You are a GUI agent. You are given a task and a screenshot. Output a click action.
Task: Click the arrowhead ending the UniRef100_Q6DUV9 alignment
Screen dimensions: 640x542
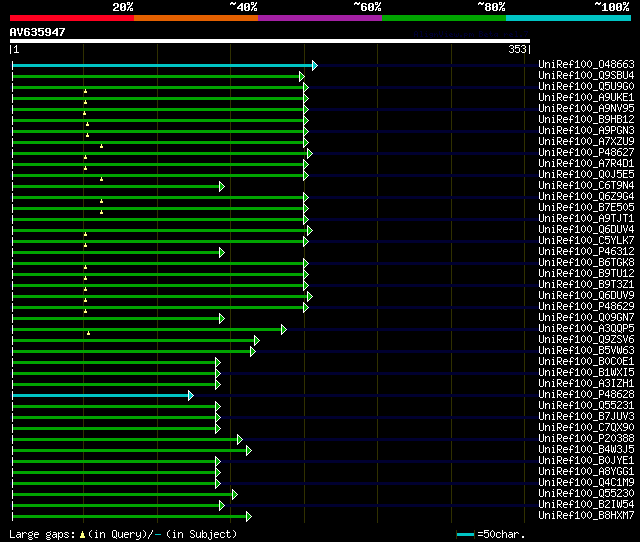pyautogui.click(x=310, y=296)
